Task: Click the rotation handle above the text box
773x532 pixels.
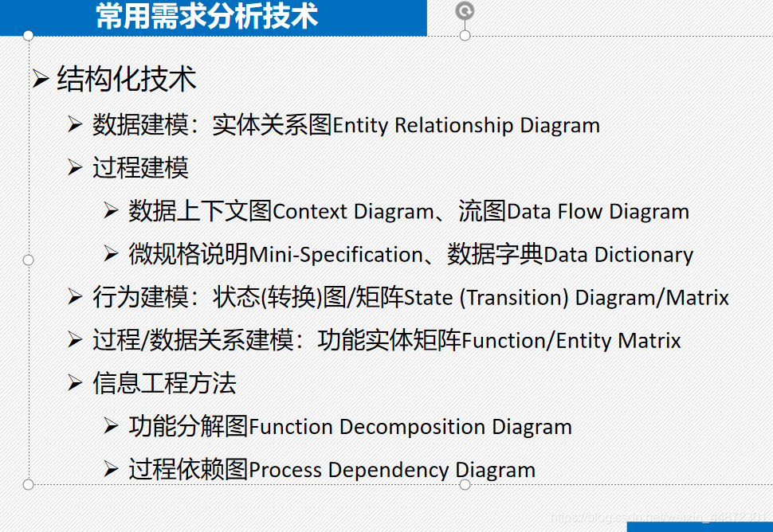Action: [465, 10]
